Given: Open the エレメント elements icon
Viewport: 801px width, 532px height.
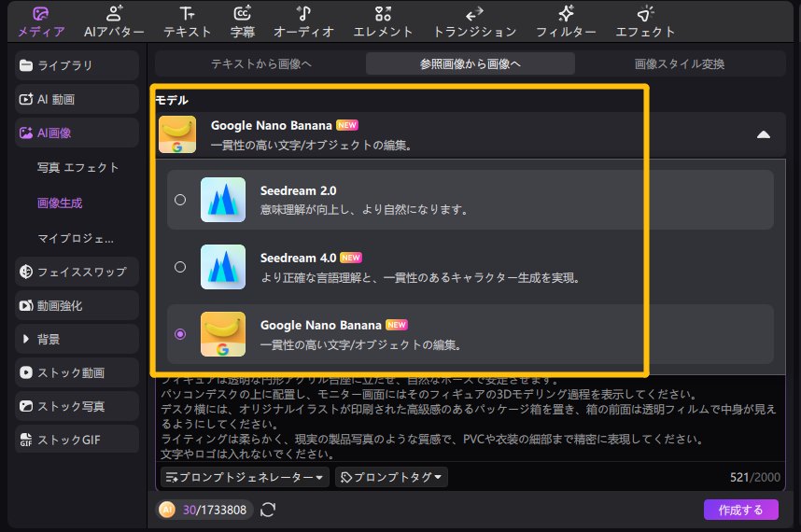Looking at the screenshot, I should click(383, 14).
